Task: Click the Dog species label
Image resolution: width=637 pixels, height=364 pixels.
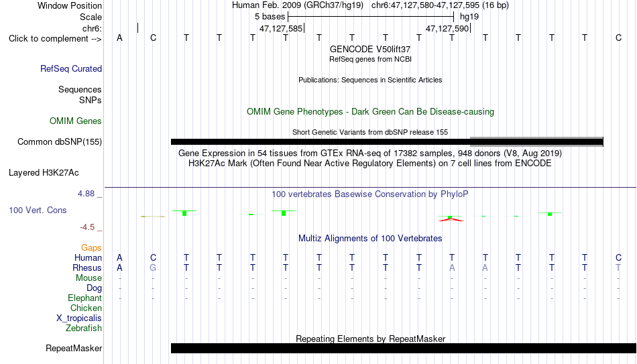Action: pyautogui.click(x=94, y=288)
